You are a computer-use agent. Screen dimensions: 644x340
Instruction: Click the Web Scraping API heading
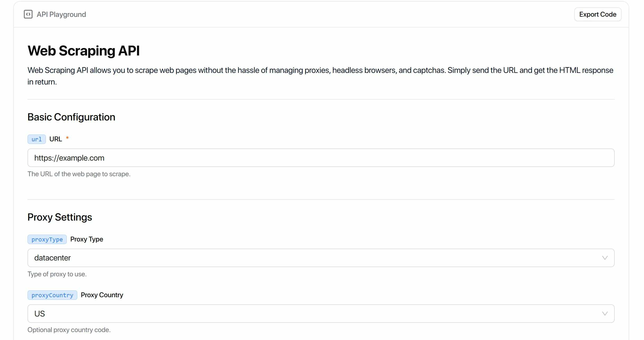coord(83,51)
